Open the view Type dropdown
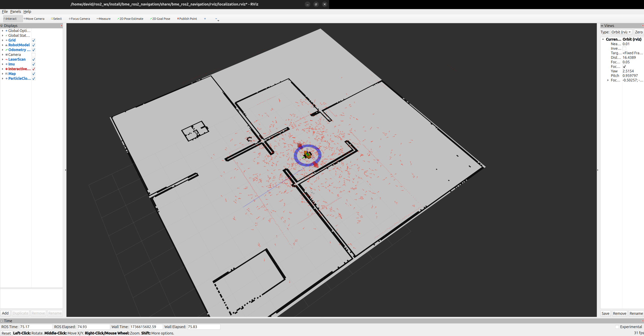This screenshot has height=336, width=644. click(621, 32)
